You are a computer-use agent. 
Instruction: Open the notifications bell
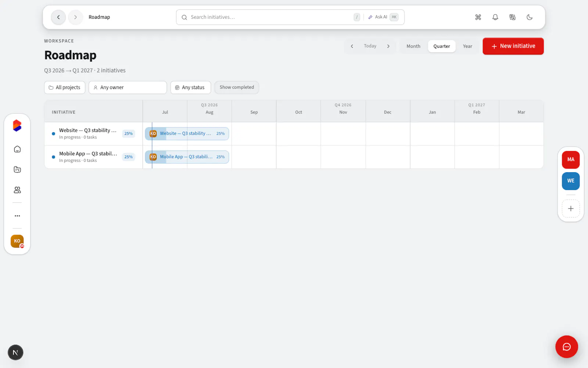coord(495,17)
